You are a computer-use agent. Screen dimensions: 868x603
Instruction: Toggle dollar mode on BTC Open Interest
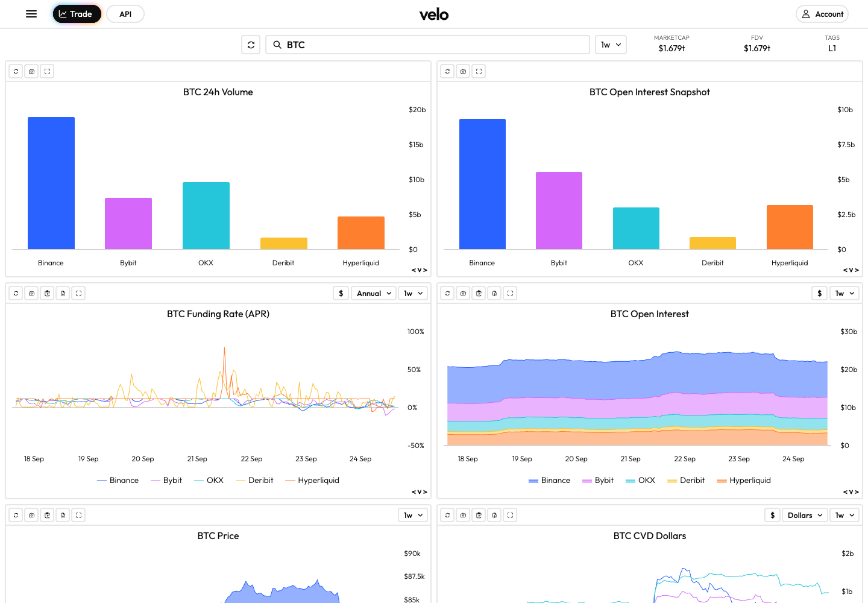pos(820,293)
